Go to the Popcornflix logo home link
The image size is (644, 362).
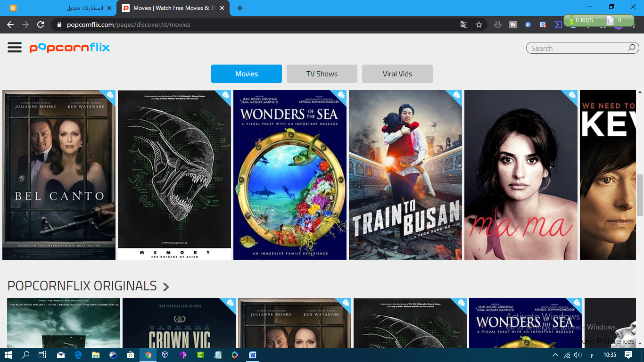[69, 48]
